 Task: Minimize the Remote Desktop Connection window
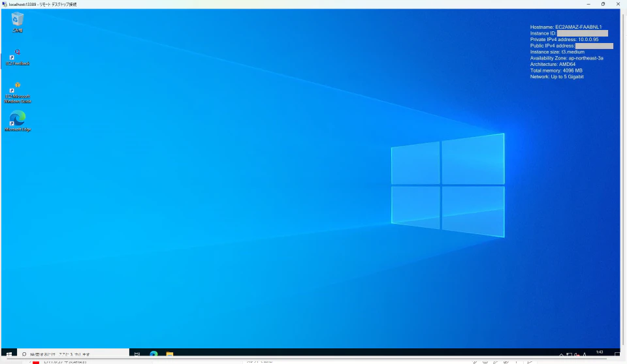[588, 4]
